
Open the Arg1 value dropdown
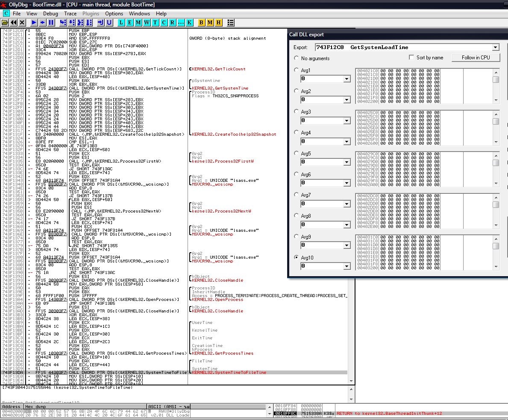point(346,79)
